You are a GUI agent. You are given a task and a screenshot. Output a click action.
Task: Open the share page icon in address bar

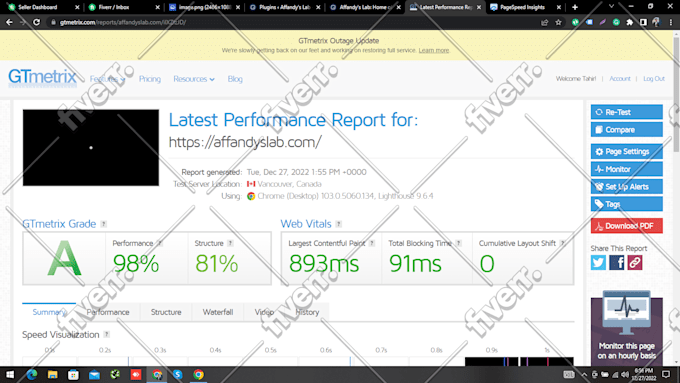545,22
